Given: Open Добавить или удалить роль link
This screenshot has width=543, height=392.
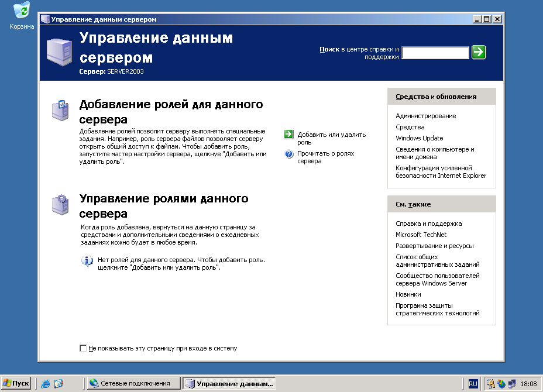Looking at the screenshot, I should (331, 138).
